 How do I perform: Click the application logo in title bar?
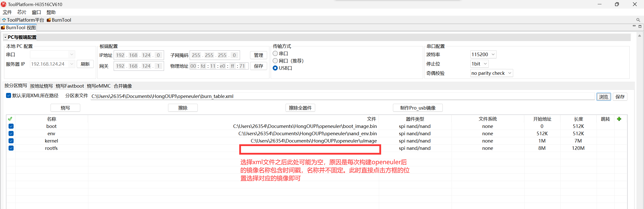pos(4,4)
